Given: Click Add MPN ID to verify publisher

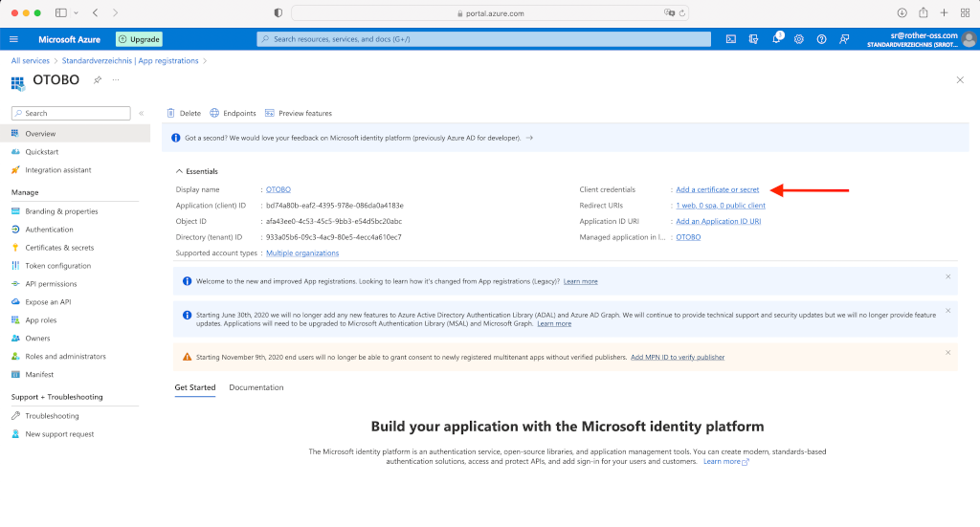Looking at the screenshot, I should [x=678, y=357].
